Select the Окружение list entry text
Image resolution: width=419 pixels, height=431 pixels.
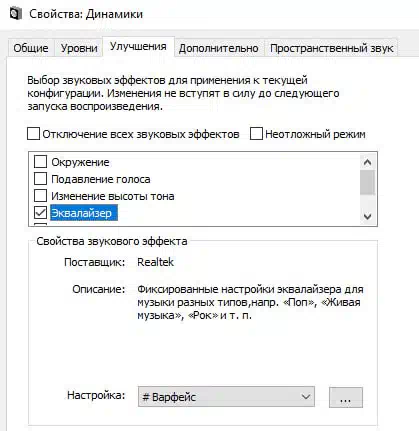pos(80,162)
